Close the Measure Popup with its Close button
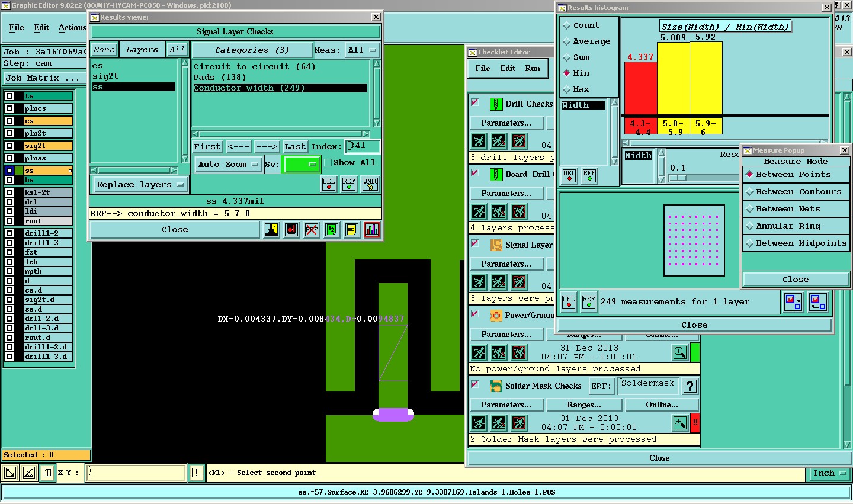 796,280
